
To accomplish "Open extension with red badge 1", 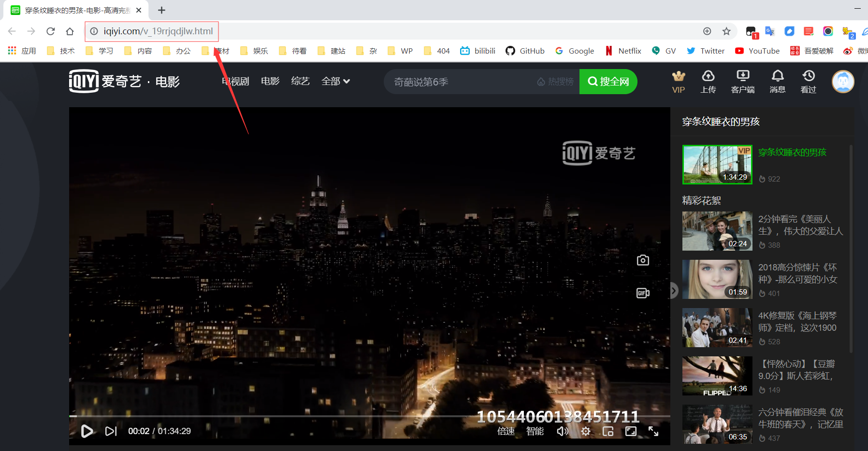I will (751, 32).
